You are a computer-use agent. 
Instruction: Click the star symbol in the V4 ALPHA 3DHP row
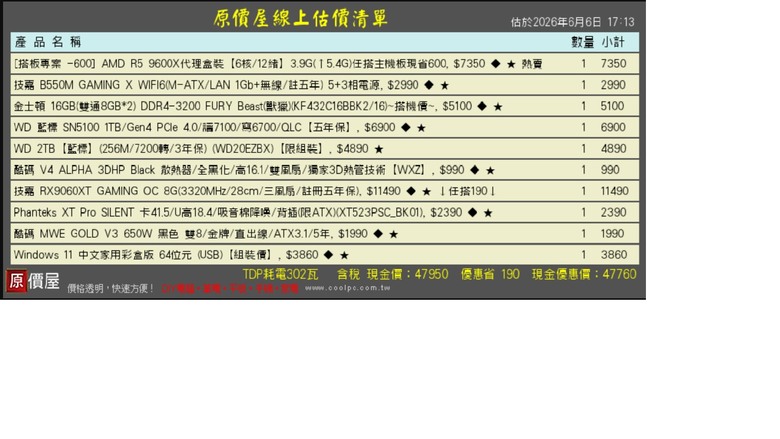[x=490, y=171]
